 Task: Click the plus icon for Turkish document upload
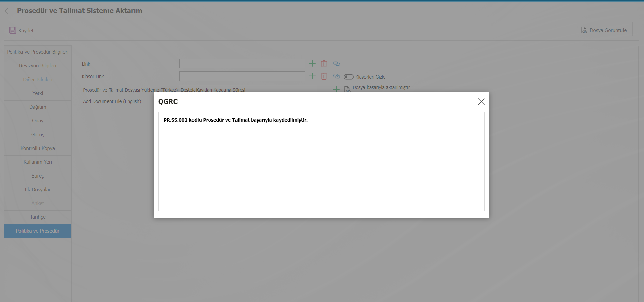tap(336, 89)
